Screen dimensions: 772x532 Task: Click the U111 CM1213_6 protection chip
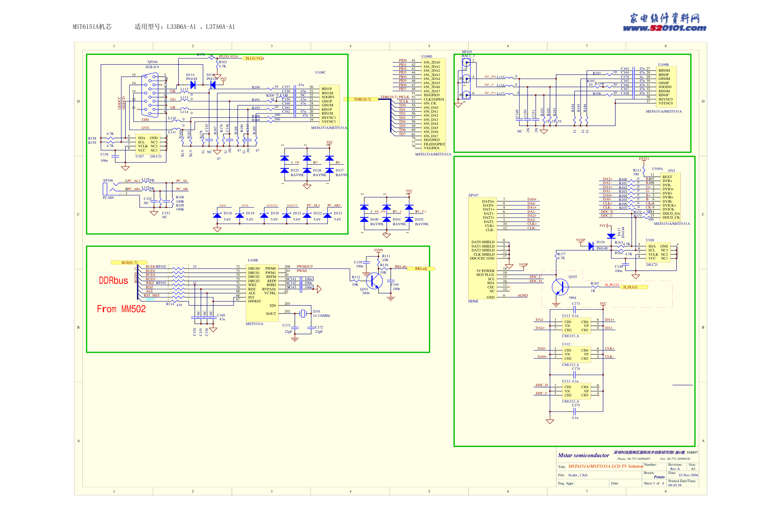point(576,326)
